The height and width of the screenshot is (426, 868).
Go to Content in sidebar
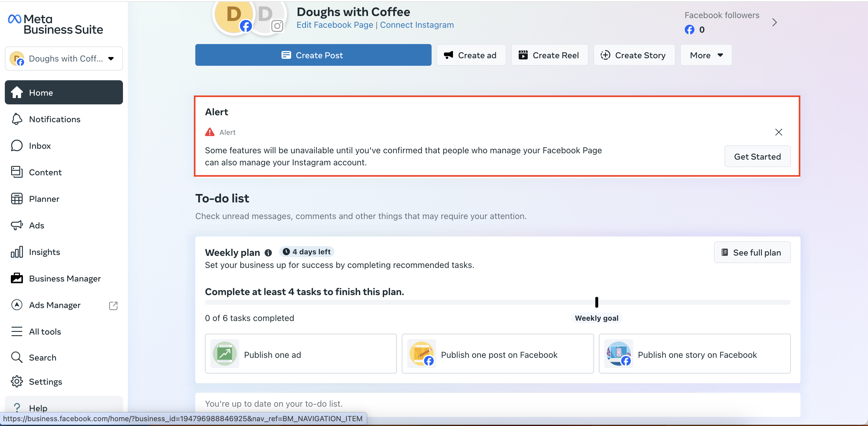coord(45,172)
